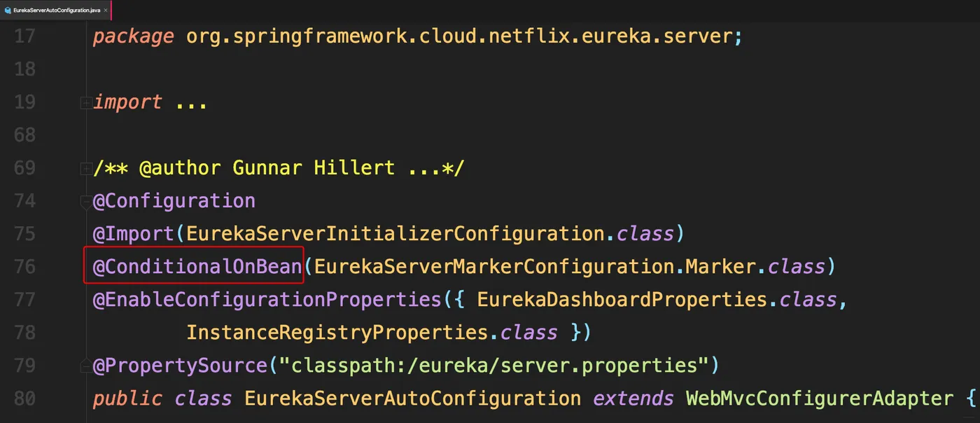Open the EurekaServerAutoConfiguration.java tab
This screenshot has height=423, width=980.
click(x=55, y=10)
